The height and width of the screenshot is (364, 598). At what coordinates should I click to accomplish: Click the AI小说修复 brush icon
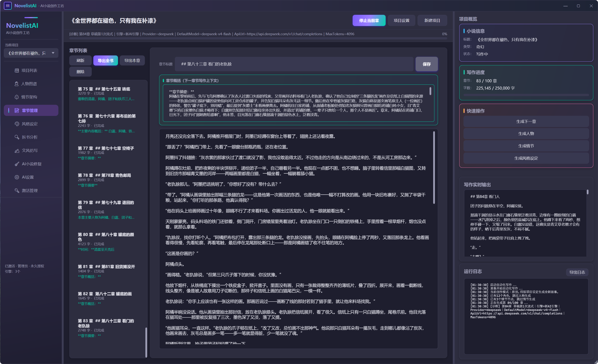coord(17,164)
